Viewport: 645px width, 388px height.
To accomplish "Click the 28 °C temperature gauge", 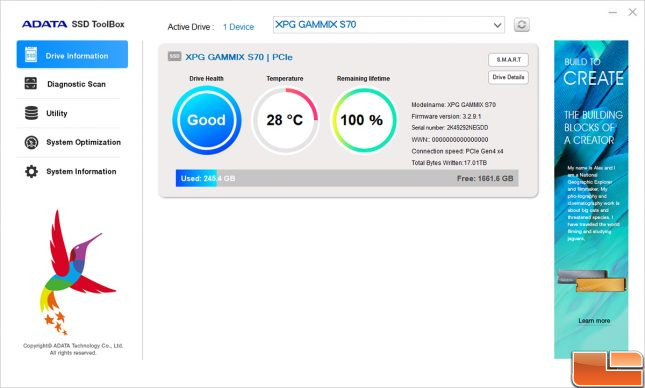I will [285, 120].
